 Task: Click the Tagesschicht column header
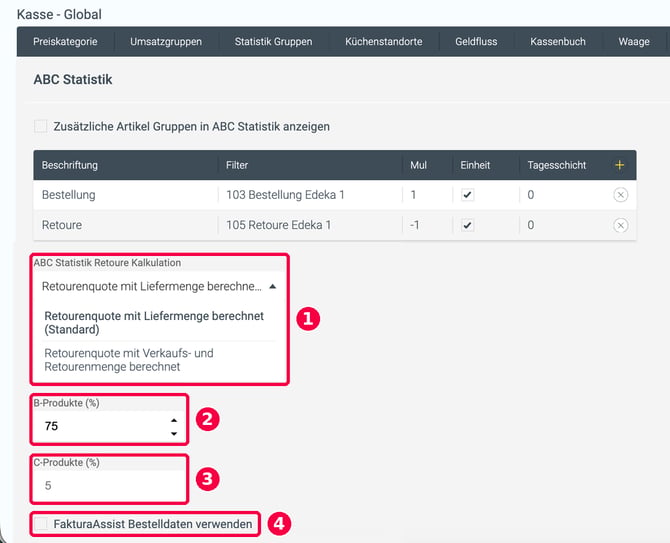[557, 165]
